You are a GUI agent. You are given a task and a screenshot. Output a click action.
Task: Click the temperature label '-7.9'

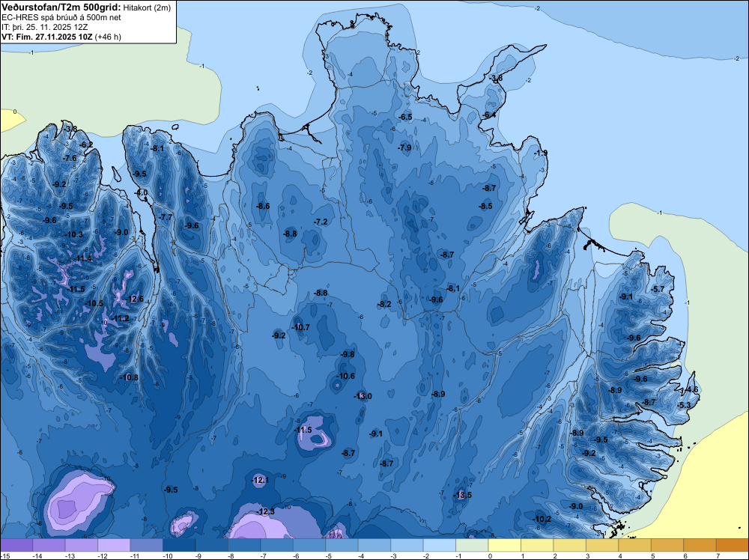404,148
